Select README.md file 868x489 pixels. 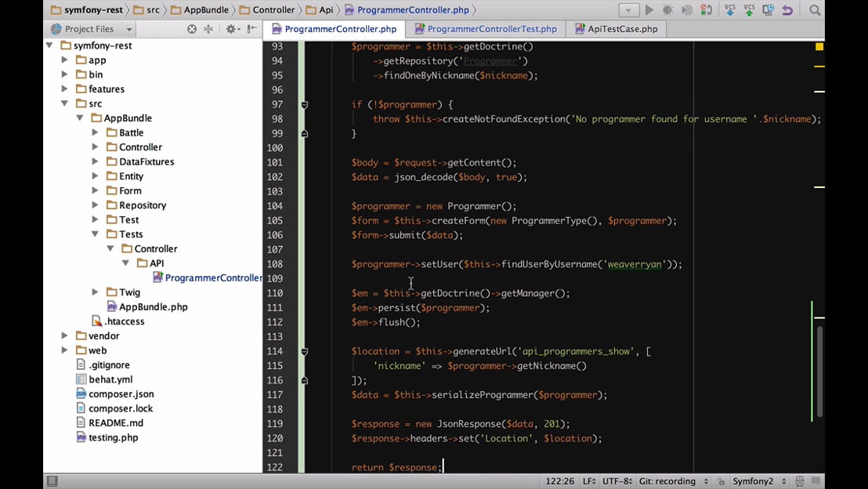(110, 422)
